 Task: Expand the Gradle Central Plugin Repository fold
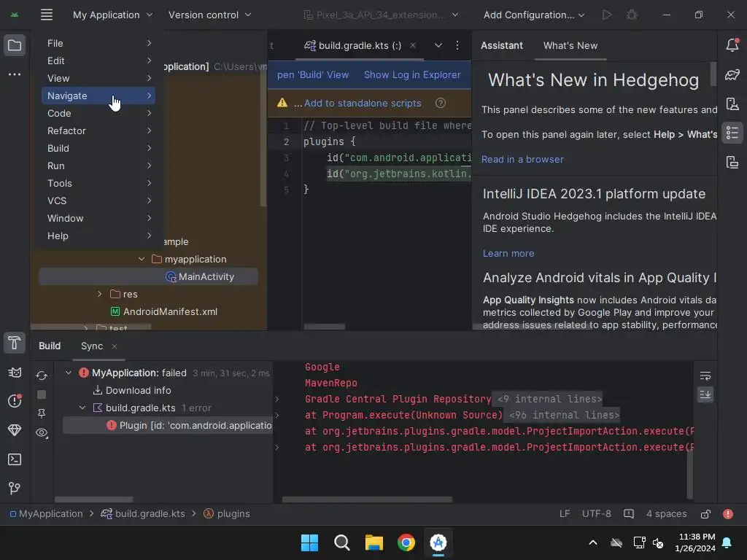(277, 399)
